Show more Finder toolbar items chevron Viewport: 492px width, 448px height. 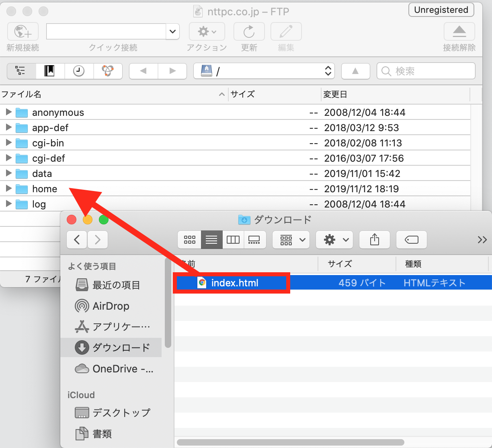pos(482,240)
